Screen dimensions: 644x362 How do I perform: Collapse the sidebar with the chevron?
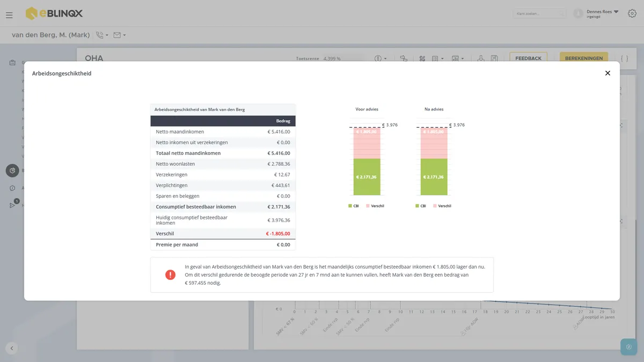(x=12, y=348)
